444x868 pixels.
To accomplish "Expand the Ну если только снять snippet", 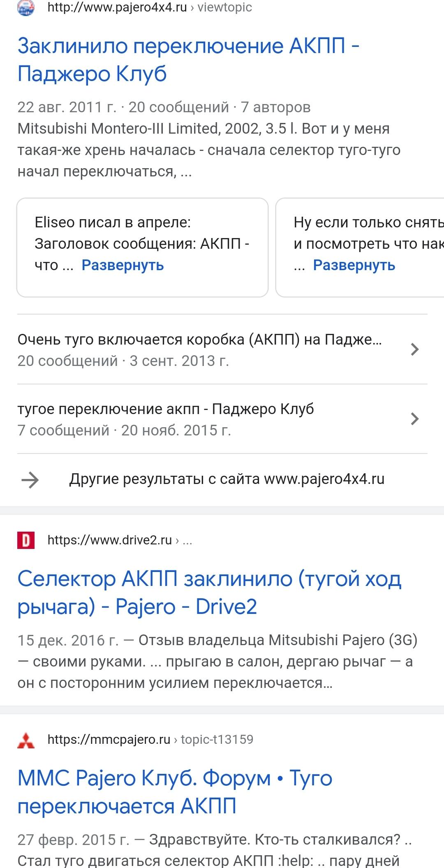I will [x=354, y=265].
